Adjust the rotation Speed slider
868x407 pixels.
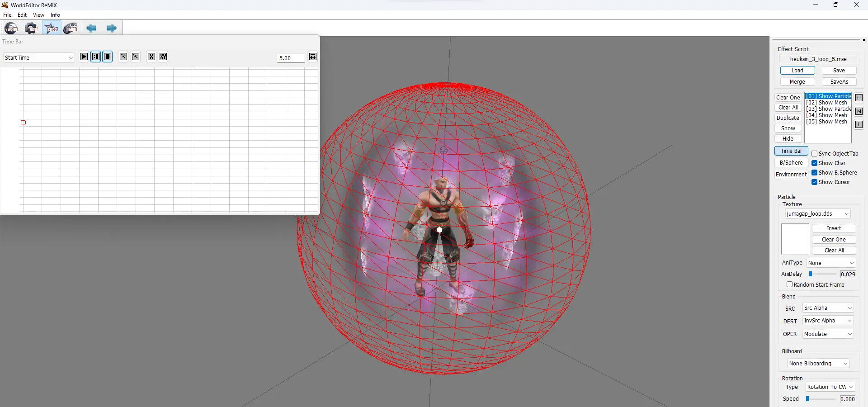[x=807, y=399]
